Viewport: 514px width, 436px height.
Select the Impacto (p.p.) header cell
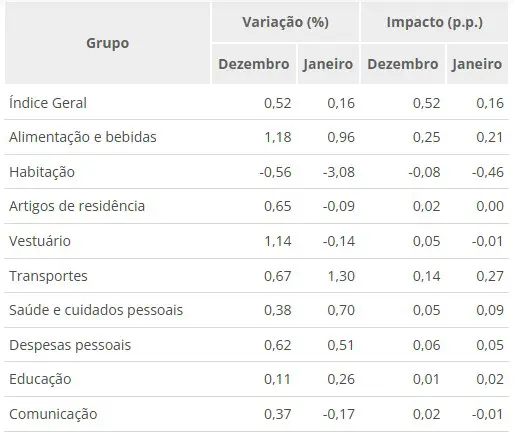click(434, 22)
